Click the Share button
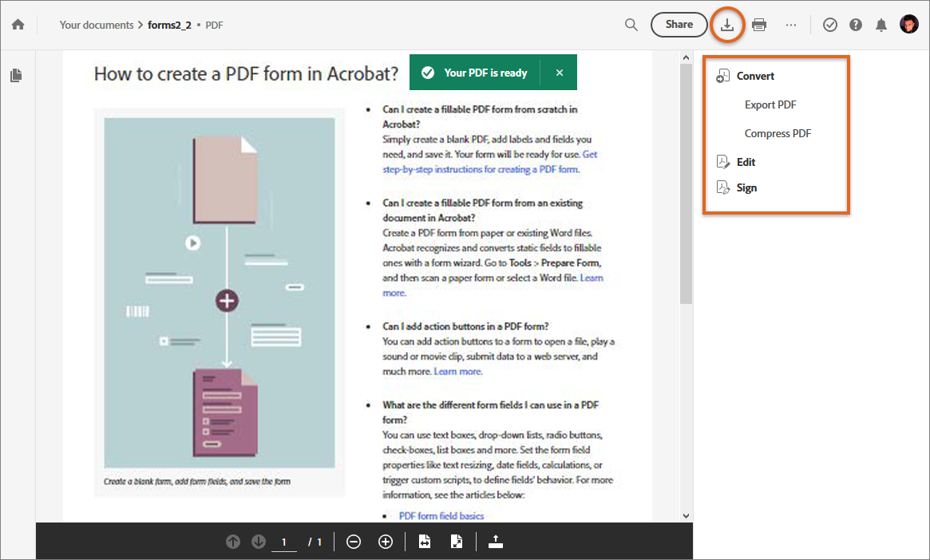 (x=679, y=25)
